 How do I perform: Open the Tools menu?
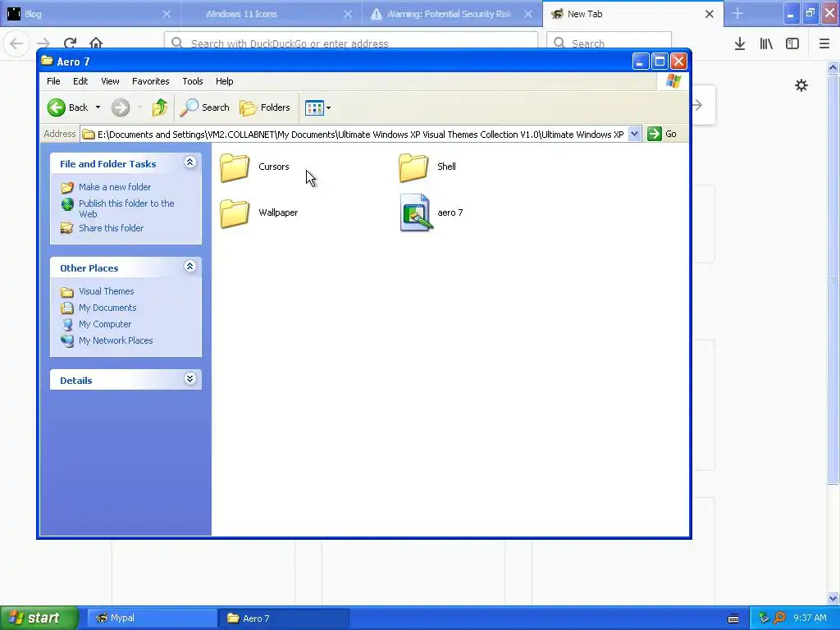point(192,81)
